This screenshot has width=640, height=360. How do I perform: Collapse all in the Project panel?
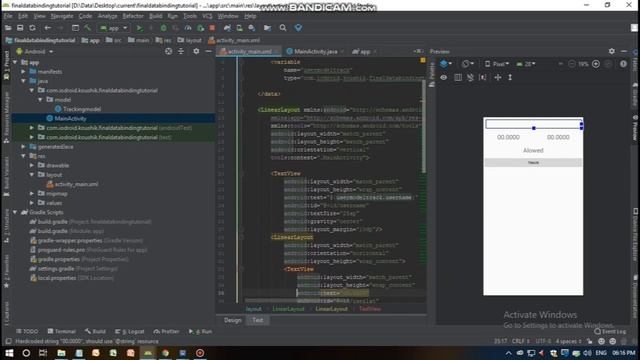pyautogui.click(x=181, y=51)
